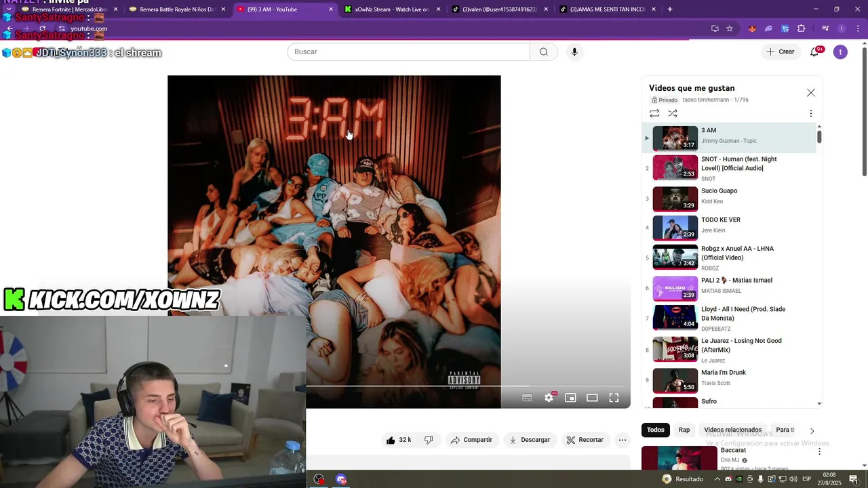
Task: Open the account avatar menu in YouTube
Action: 840,52
